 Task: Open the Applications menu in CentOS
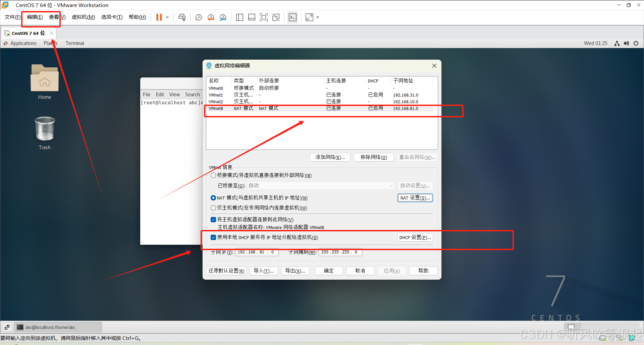[x=23, y=43]
